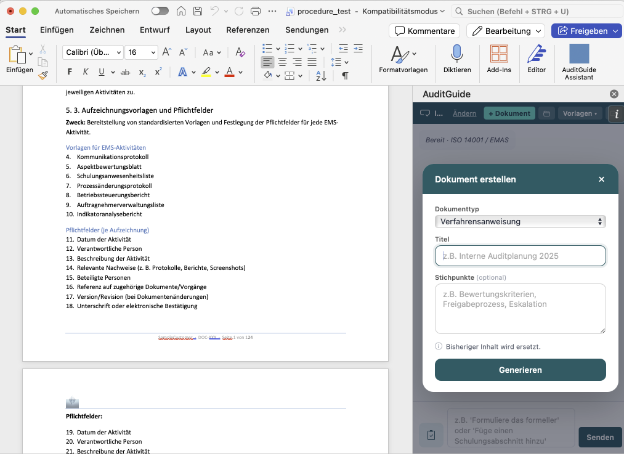Switch to the Zeichnen ribbon tab

tap(107, 30)
